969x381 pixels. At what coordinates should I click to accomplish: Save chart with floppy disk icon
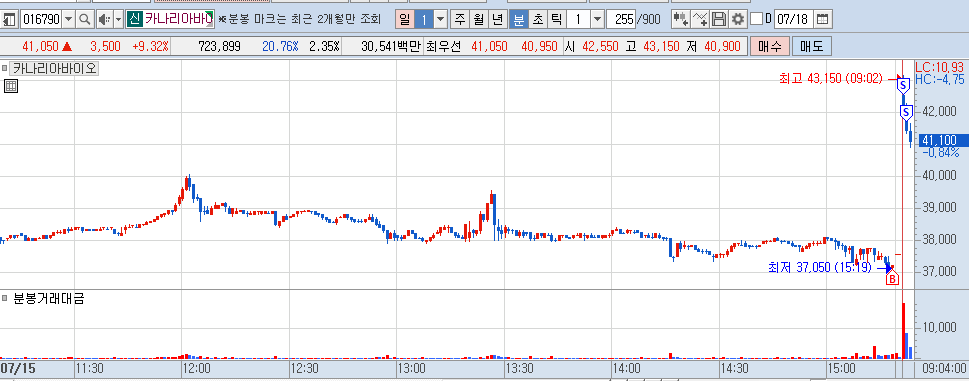pos(718,20)
